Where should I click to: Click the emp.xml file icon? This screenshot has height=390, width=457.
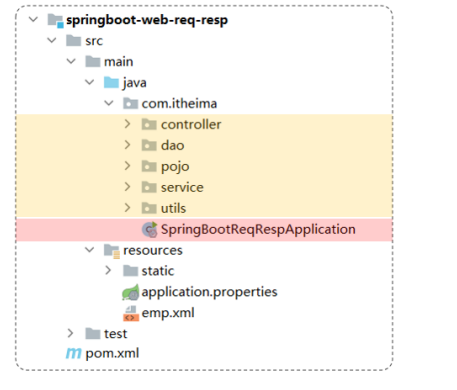[131, 313]
